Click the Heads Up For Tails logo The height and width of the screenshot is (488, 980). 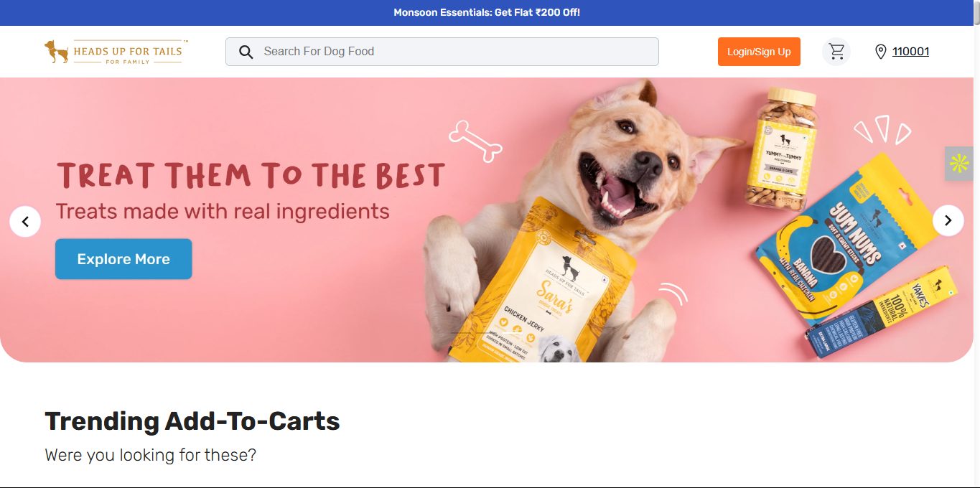[x=116, y=52]
